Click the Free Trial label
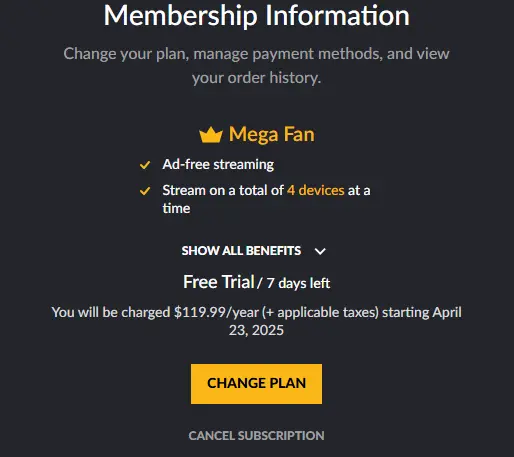This screenshot has width=514, height=457. coord(219,282)
